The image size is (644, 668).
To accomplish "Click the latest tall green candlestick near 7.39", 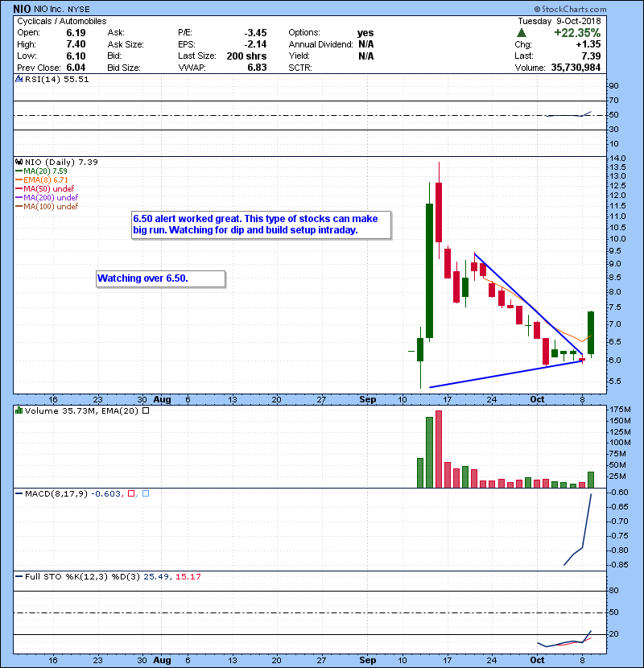I will [x=591, y=332].
